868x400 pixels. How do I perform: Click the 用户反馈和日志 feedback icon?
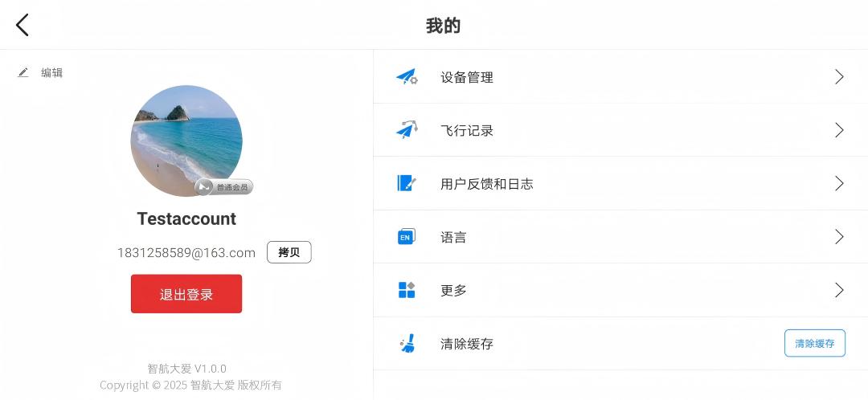(x=407, y=183)
